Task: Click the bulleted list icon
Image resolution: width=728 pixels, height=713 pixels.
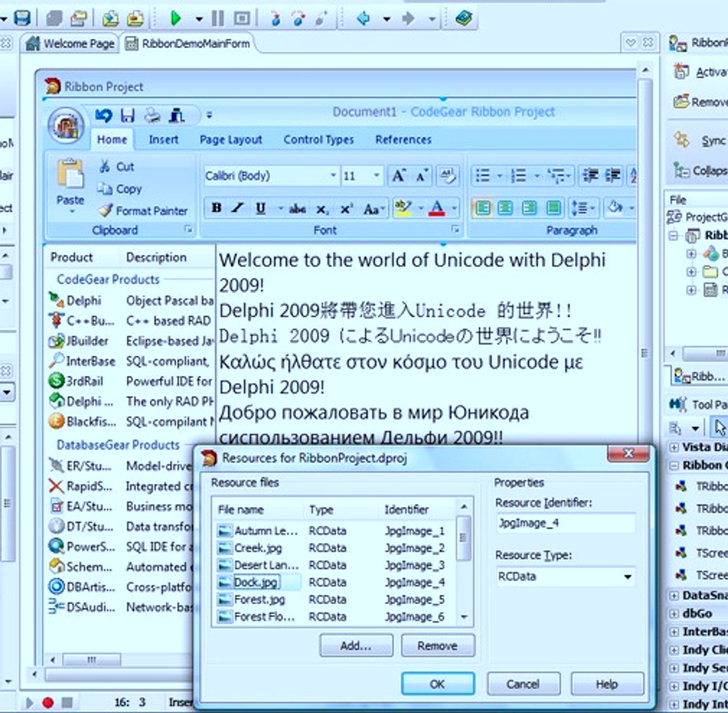Action: 483,176
